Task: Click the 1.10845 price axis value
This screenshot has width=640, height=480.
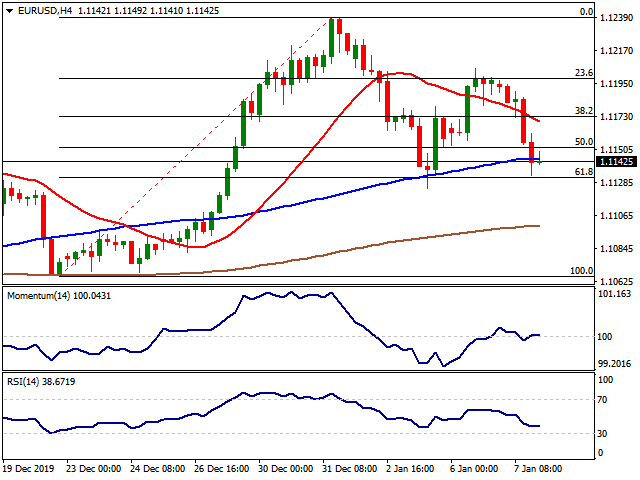Action: (x=616, y=249)
